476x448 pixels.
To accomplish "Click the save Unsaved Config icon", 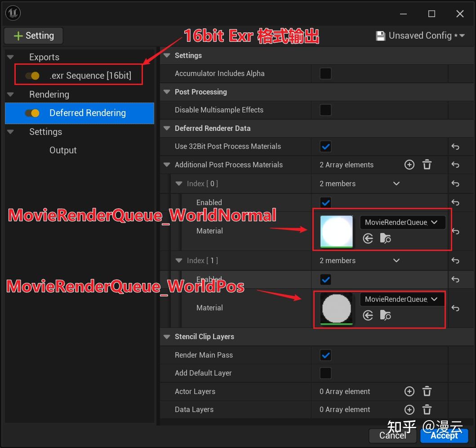I will [x=381, y=36].
